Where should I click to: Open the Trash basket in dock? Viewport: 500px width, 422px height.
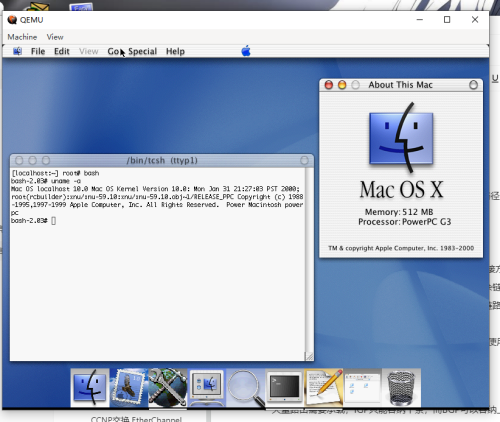pos(401,387)
